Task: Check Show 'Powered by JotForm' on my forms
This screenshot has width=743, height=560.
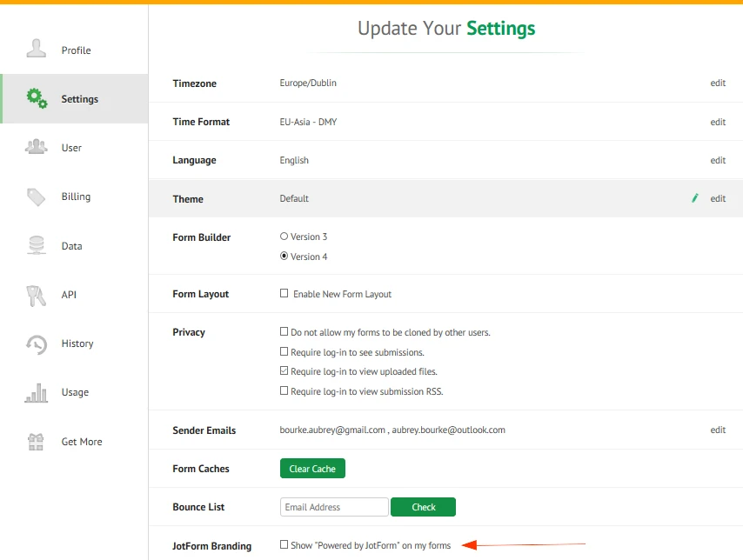Action: 284,545
